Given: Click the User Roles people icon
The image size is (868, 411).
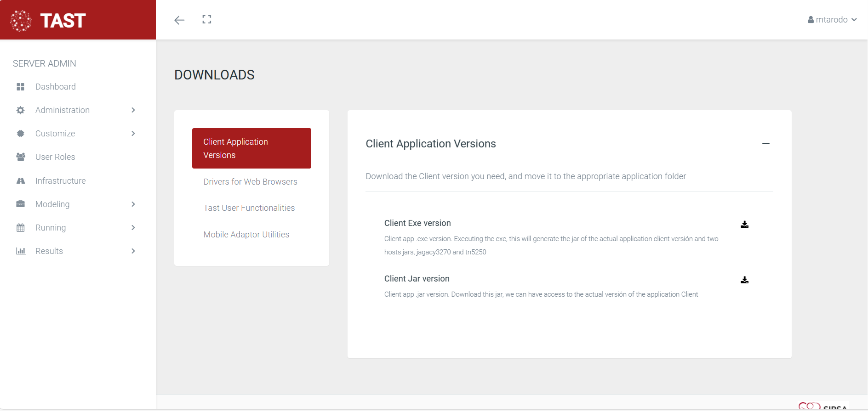Looking at the screenshot, I should click(21, 157).
